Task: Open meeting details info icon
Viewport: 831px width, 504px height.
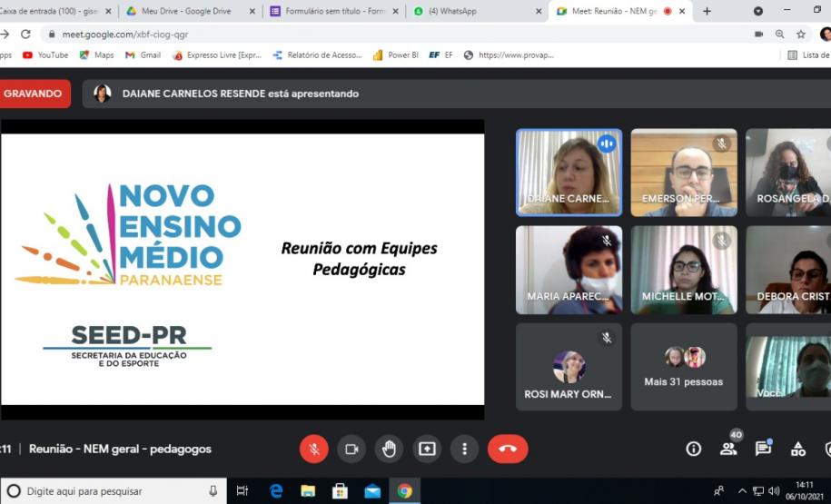Action: [693, 449]
